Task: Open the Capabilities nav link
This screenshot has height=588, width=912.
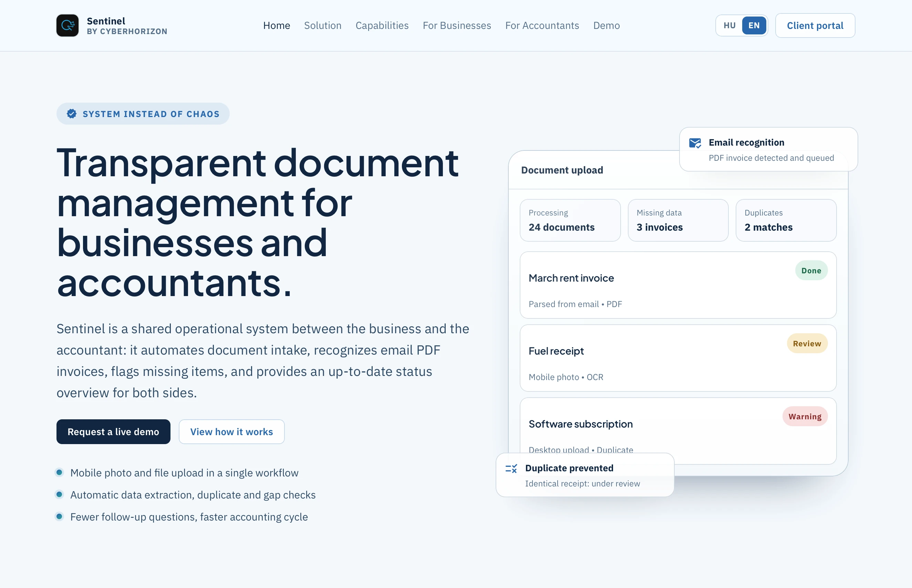Action: coord(382,25)
